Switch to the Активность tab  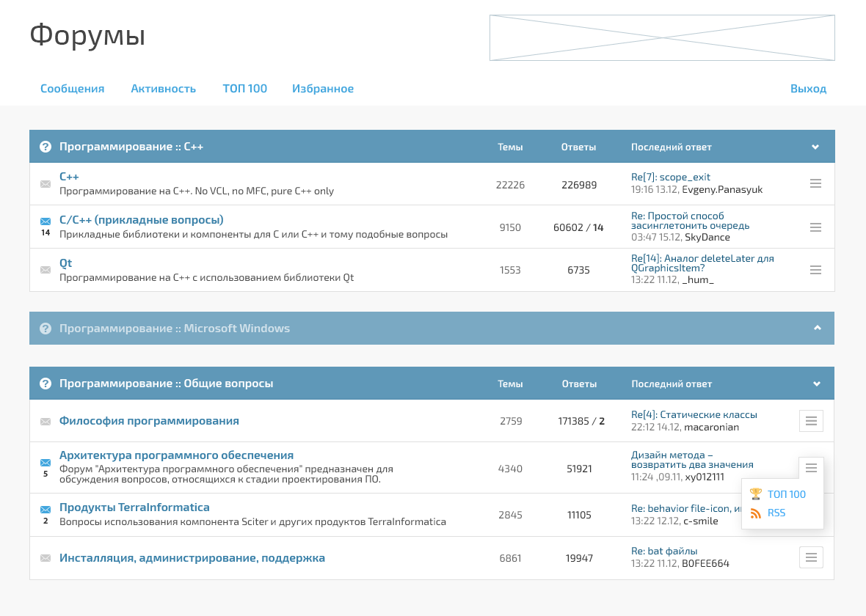pyautogui.click(x=163, y=89)
